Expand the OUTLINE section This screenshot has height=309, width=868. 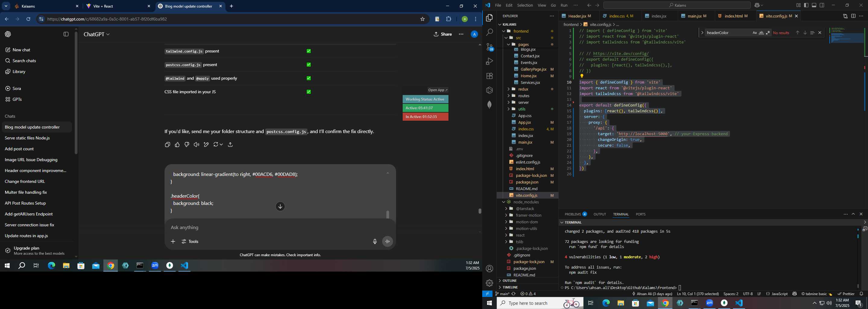click(509, 281)
